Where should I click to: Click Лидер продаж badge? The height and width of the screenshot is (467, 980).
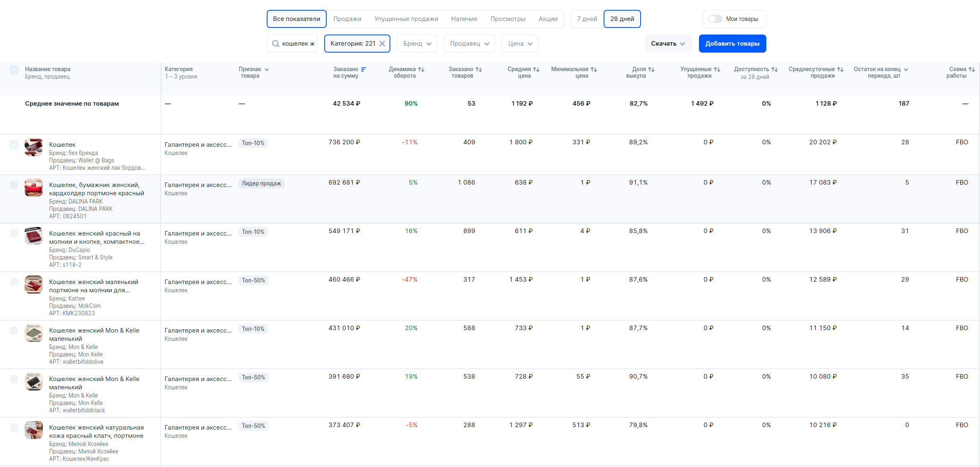261,183
